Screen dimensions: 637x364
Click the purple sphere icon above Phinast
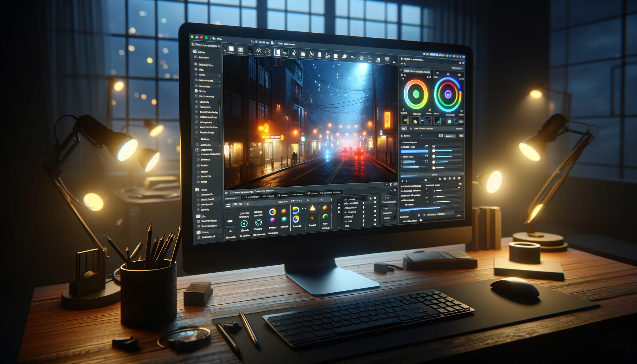pos(273,220)
